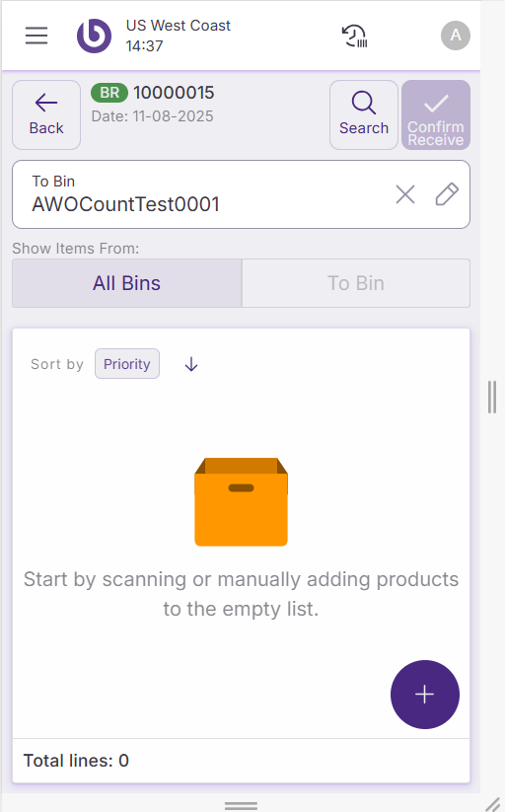Open the user avatar A menu
Viewport: 505px width, 812px height.
[456, 36]
